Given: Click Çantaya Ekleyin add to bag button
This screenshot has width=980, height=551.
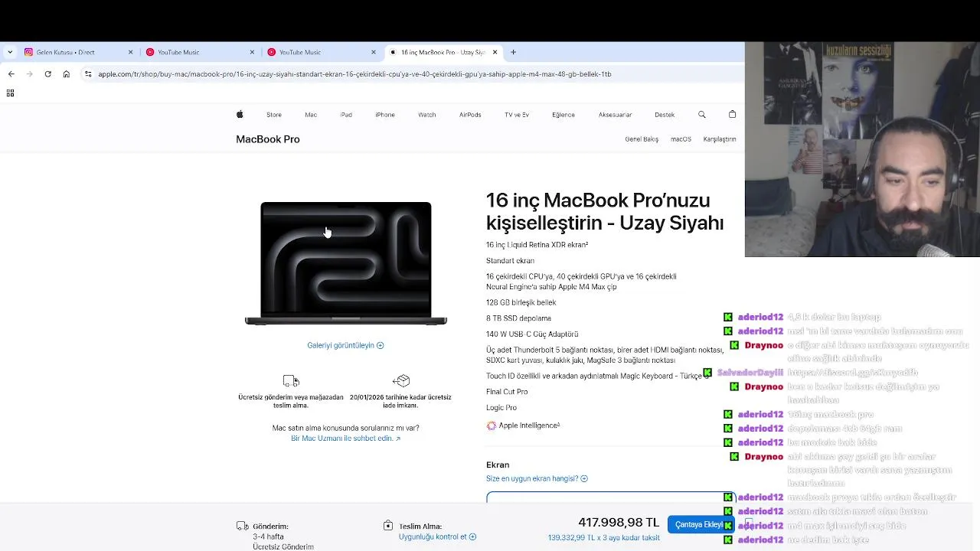Looking at the screenshot, I should click(x=701, y=524).
